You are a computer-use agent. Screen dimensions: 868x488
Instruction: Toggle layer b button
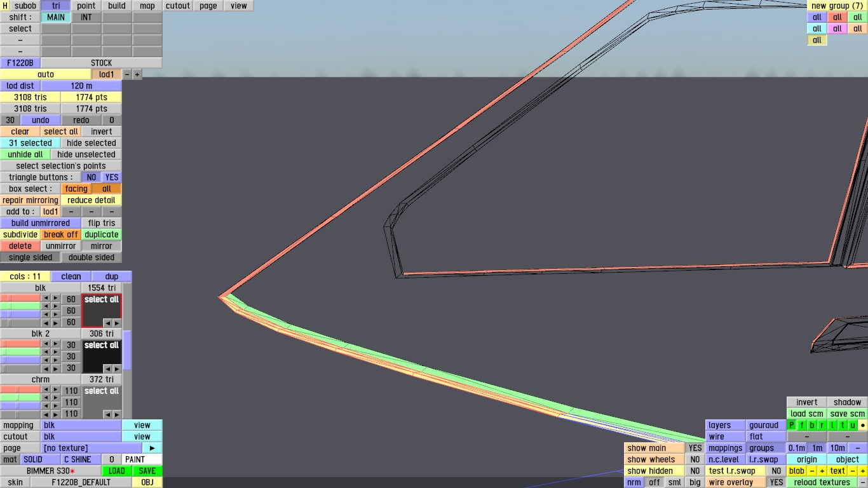pyautogui.click(x=812, y=425)
